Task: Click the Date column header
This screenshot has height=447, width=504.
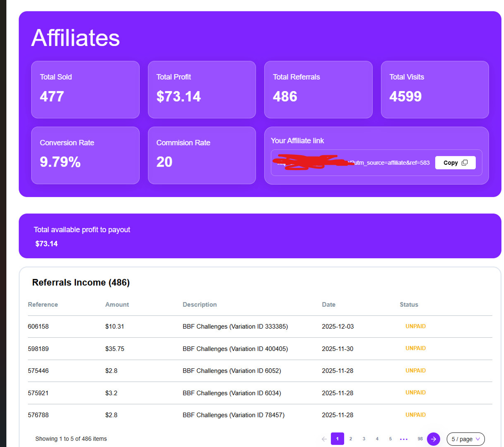Action: 328,305
